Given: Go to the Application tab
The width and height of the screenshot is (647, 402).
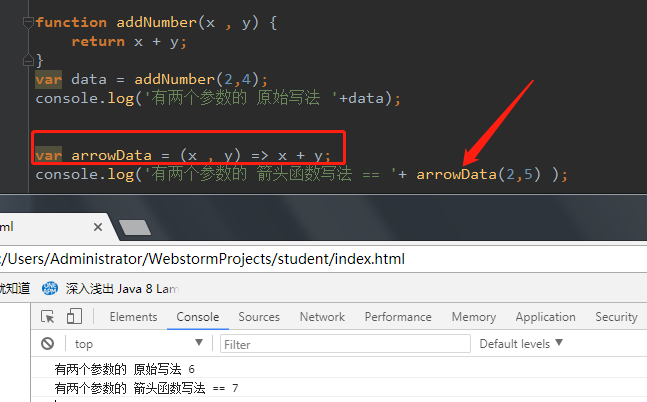Looking at the screenshot, I should [545, 317].
